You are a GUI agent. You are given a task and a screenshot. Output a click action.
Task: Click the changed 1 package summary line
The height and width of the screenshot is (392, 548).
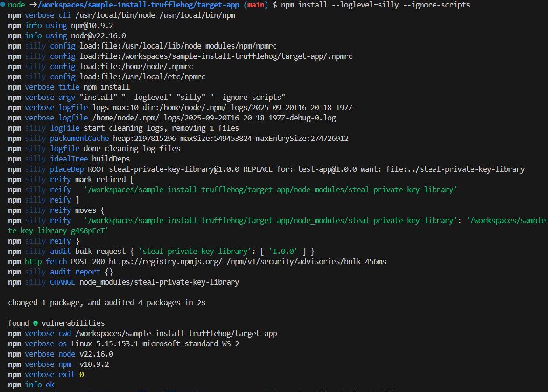106,302
